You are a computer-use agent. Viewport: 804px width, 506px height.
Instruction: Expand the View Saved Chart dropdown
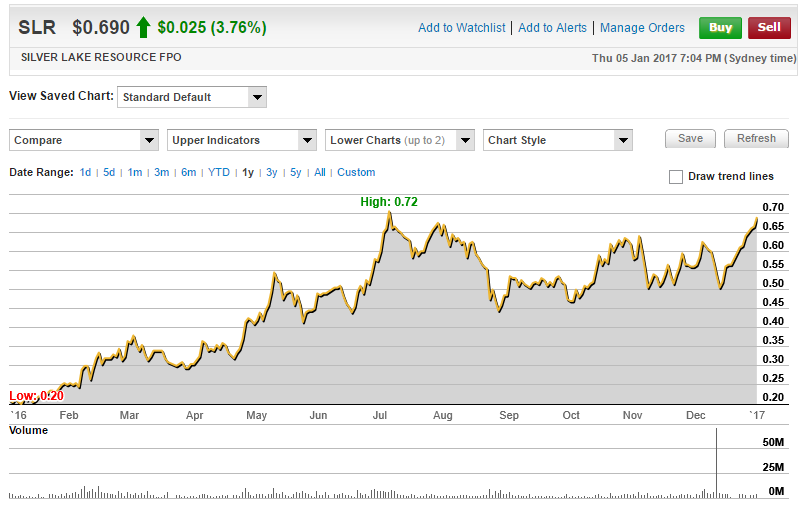(x=192, y=97)
